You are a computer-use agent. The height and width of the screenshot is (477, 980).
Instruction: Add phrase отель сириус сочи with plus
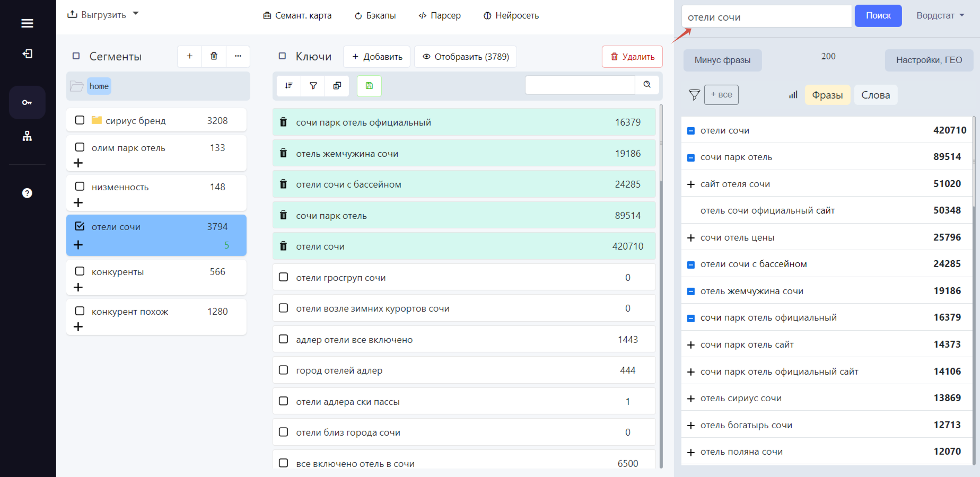pos(691,399)
